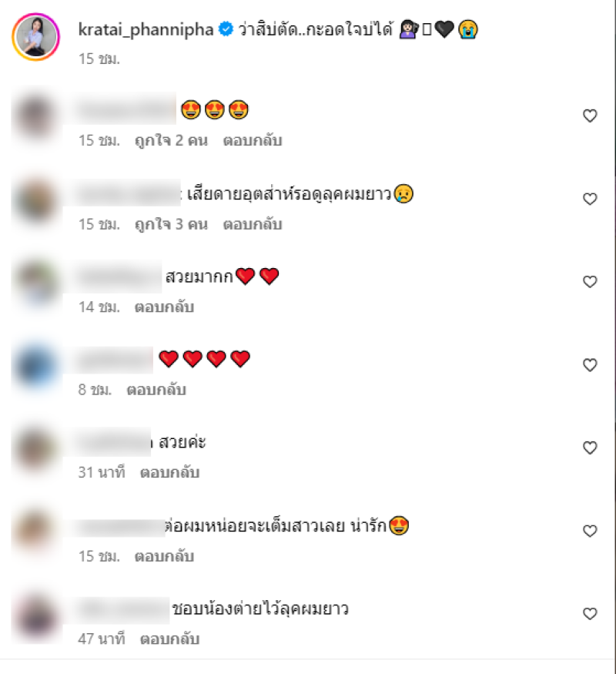Like the three heart-eyes emoji comment
This screenshot has width=616, height=674.
[590, 116]
